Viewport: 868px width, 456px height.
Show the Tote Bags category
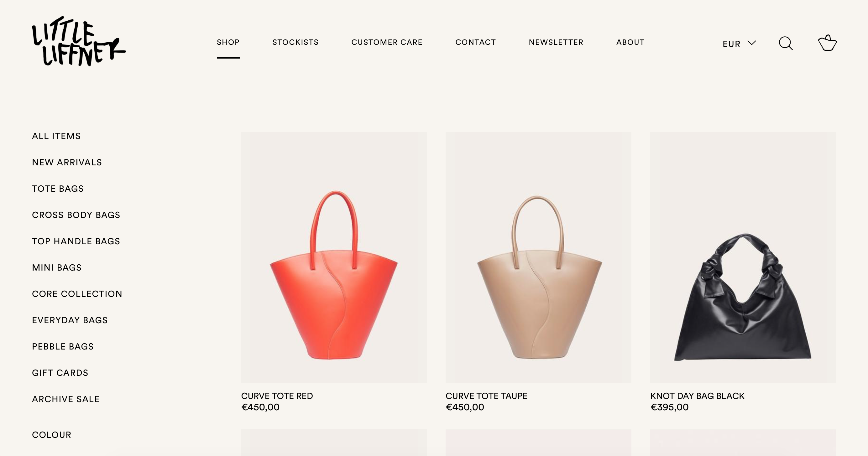pyautogui.click(x=58, y=189)
